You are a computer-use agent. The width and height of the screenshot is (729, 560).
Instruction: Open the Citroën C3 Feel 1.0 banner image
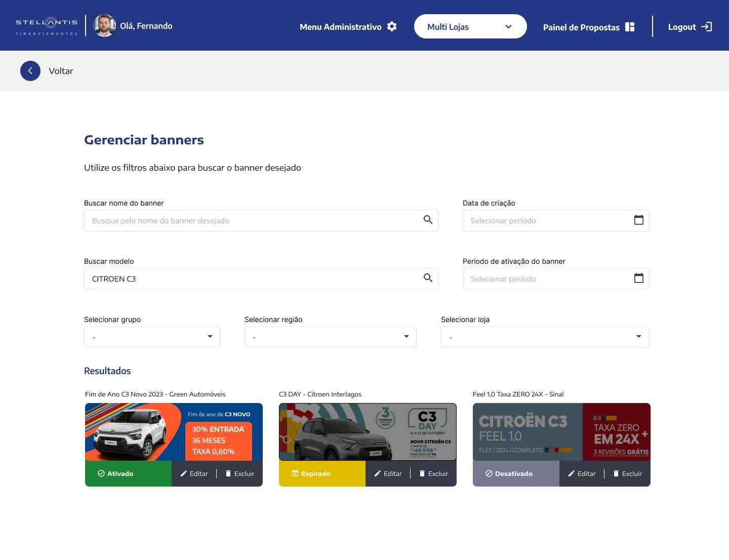[x=561, y=432]
